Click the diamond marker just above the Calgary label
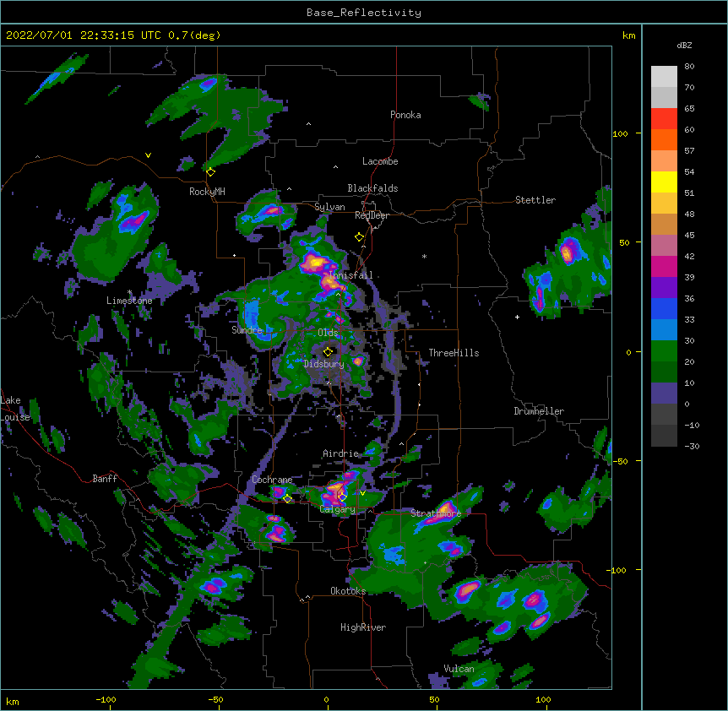Image resolution: width=728 pixels, height=711 pixels. (x=342, y=497)
